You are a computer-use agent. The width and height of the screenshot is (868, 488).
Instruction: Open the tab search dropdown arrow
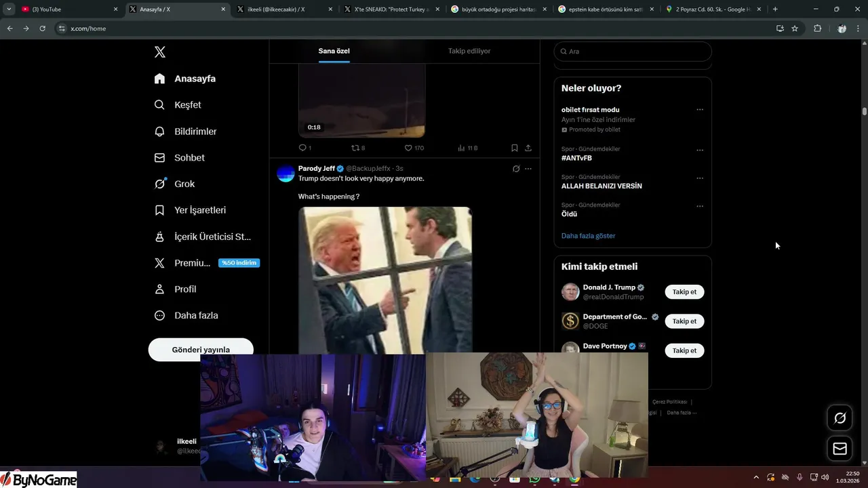pos(9,9)
